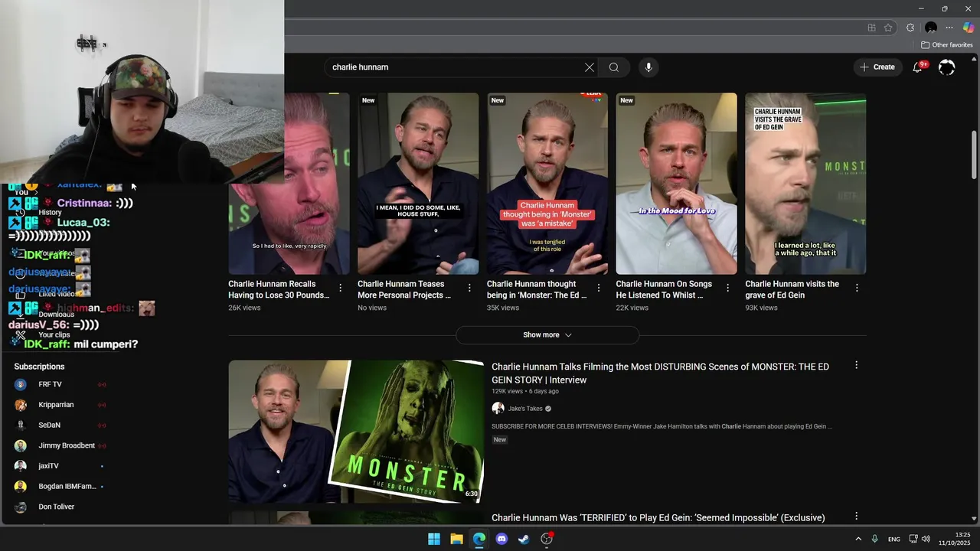Screen dimensions: 980x551
Task: Click the Create button
Action: [877, 67]
